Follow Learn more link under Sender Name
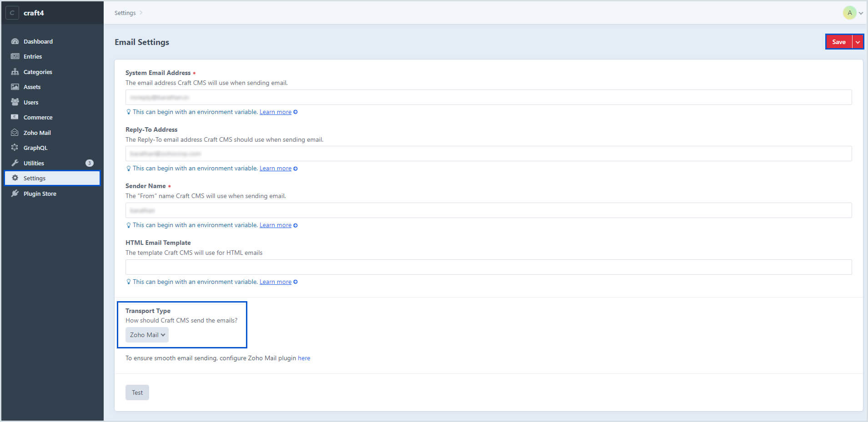Viewport: 868px width, 422px height. pos(276,225)
